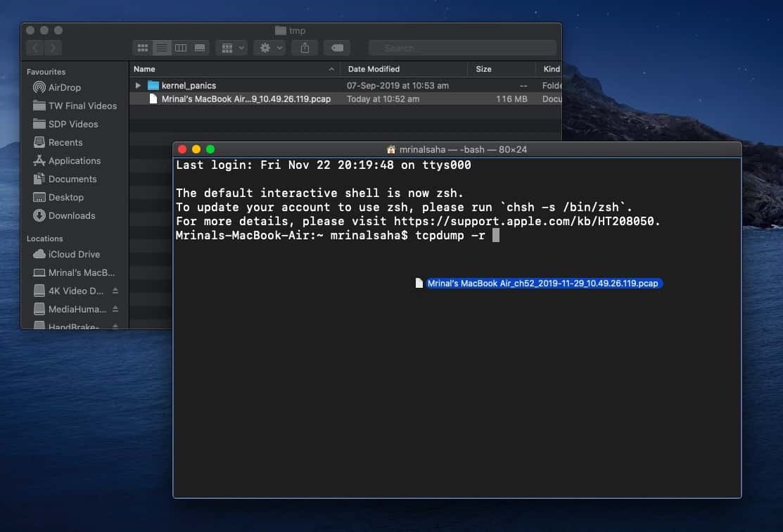Sort Finder files by Kind column
Image resolution: width=783 pixels, height=532 pixels.
549,69
